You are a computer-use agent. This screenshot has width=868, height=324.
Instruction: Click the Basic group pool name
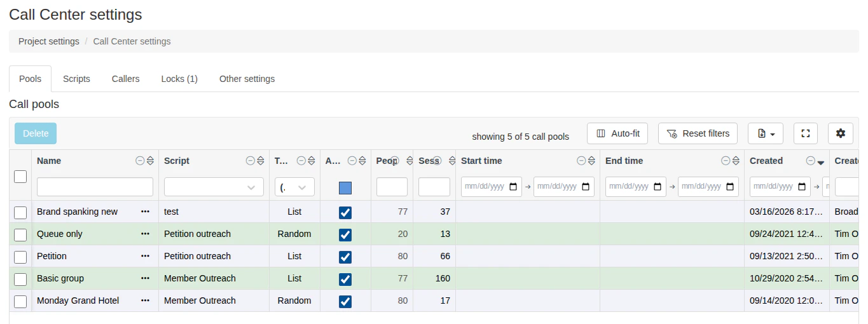coord(60,278)
